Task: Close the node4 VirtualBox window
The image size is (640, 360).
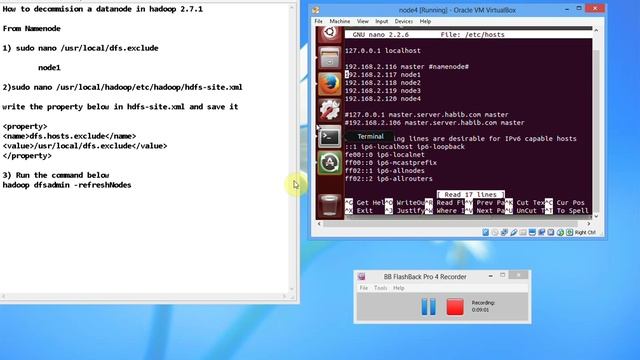Action: click(x=595, y=8)
